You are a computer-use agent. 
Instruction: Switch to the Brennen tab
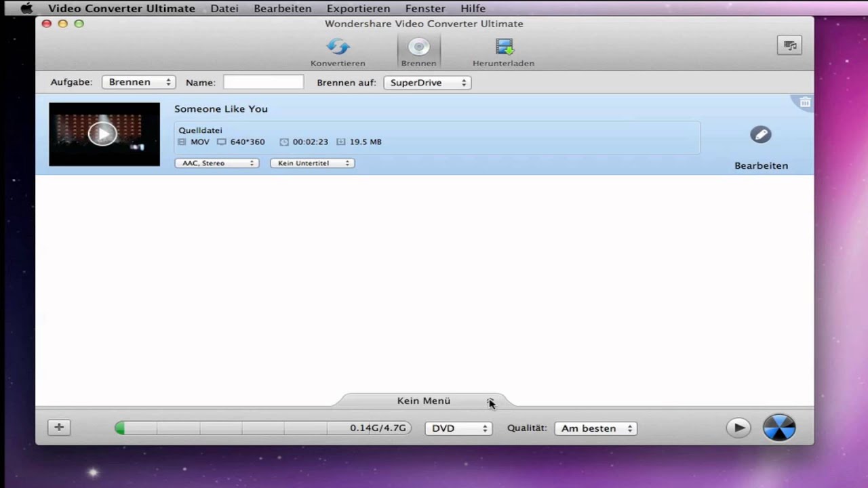click(418, 52)
